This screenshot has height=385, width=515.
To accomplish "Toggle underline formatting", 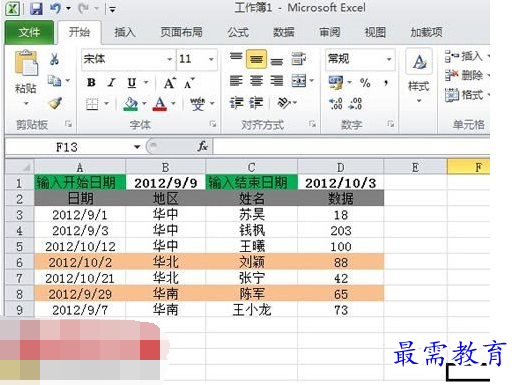I will (x=132, y=83).
